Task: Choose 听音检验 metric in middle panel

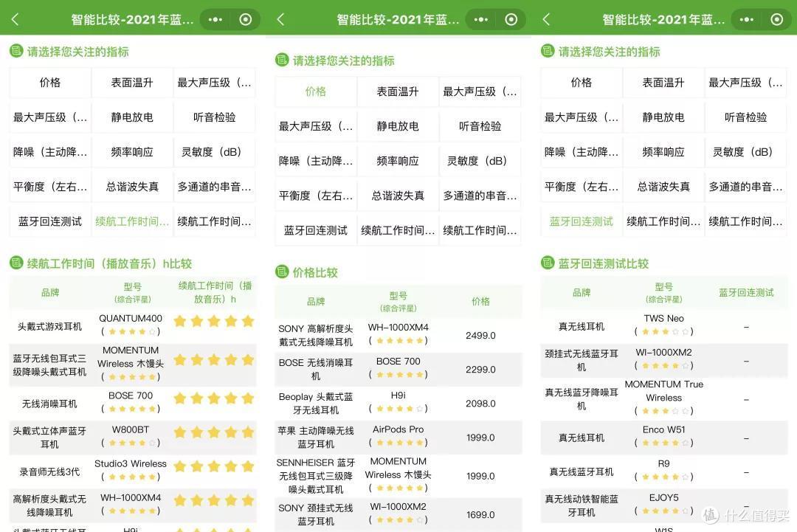Action: 480,126
